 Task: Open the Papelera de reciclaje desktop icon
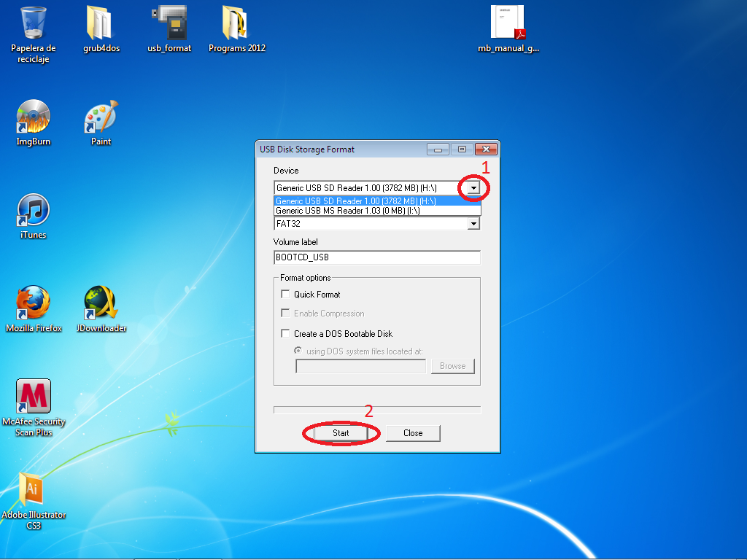(34, 23)
